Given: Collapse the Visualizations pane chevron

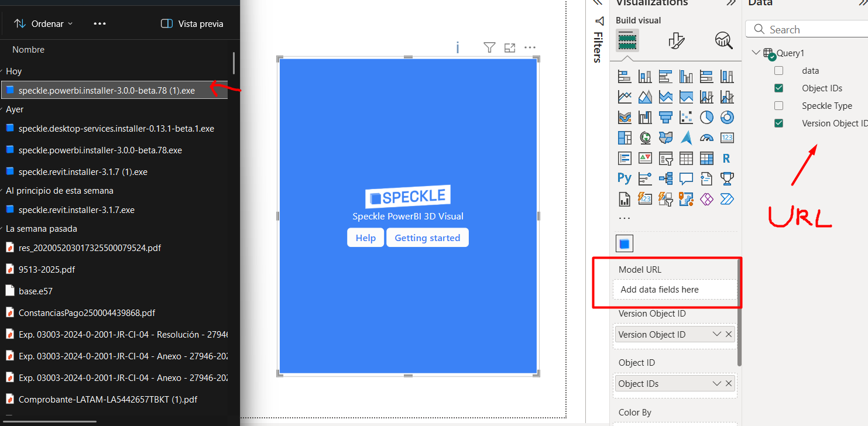Looking at the screenshot, I should (731, 3).
